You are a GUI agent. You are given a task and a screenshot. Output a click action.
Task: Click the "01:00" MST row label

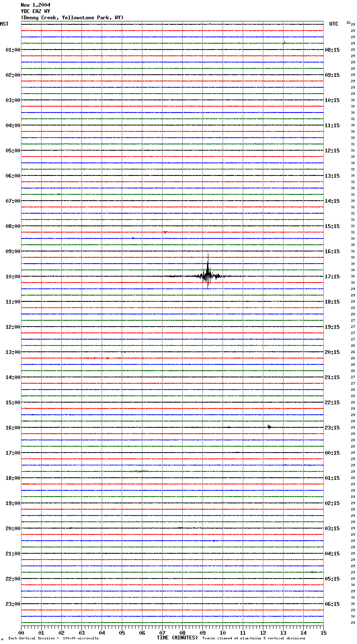13,50
